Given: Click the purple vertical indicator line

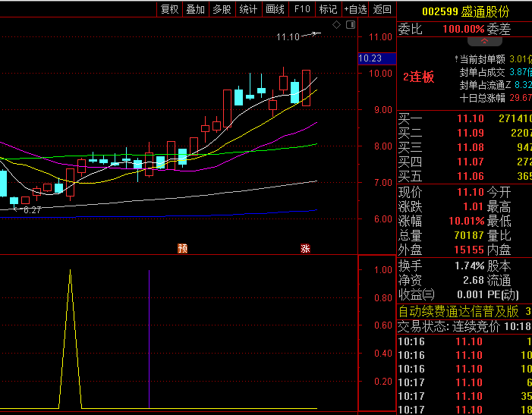Looking at the screenshot, I should (x=149, y=339).
